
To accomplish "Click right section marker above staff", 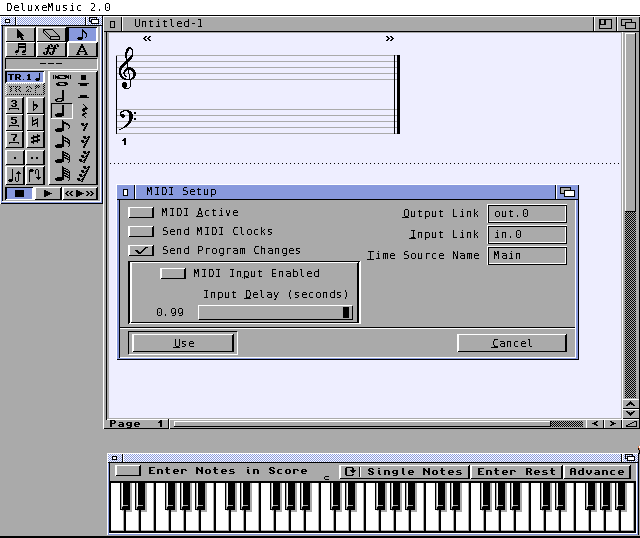I will tap(390, 38).
